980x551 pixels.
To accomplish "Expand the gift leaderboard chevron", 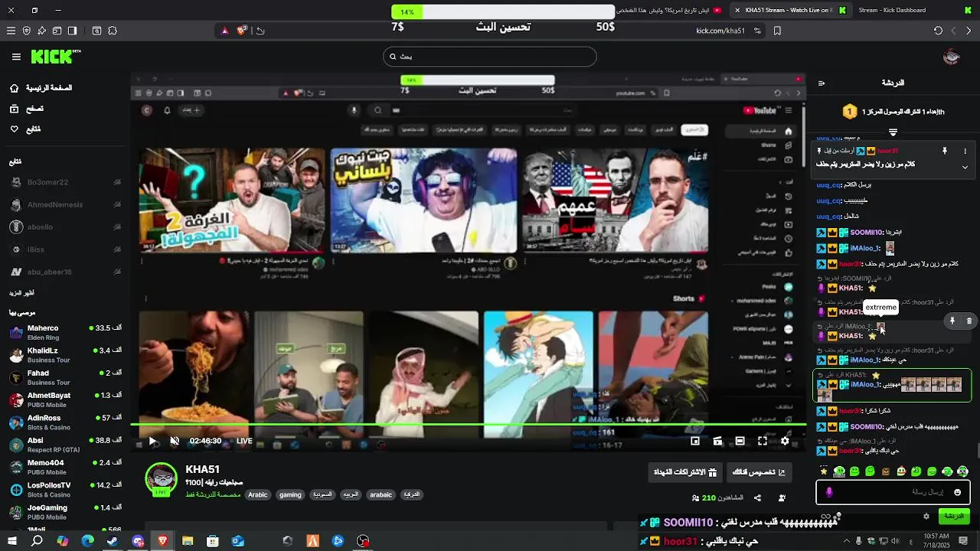I will [893, 132].
